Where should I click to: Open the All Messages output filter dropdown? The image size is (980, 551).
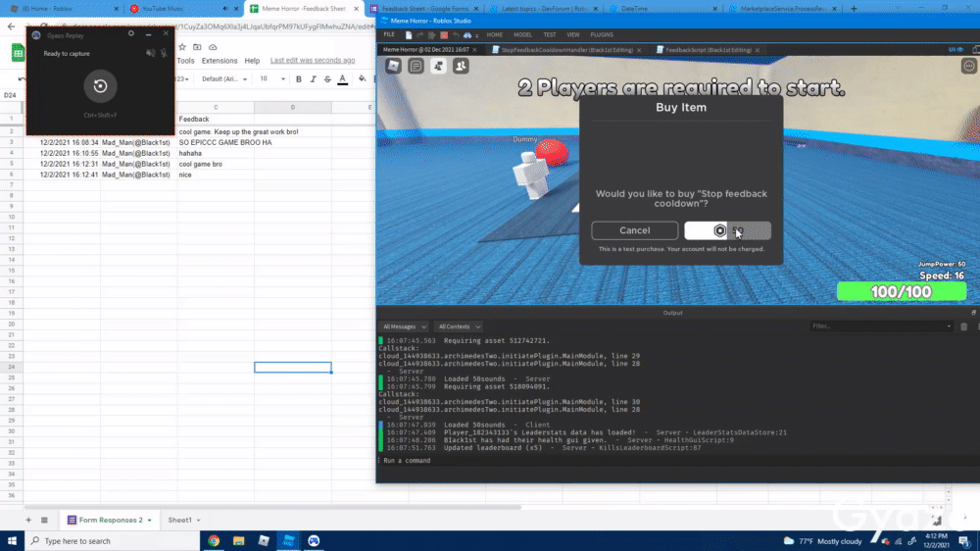coord(405,326)
